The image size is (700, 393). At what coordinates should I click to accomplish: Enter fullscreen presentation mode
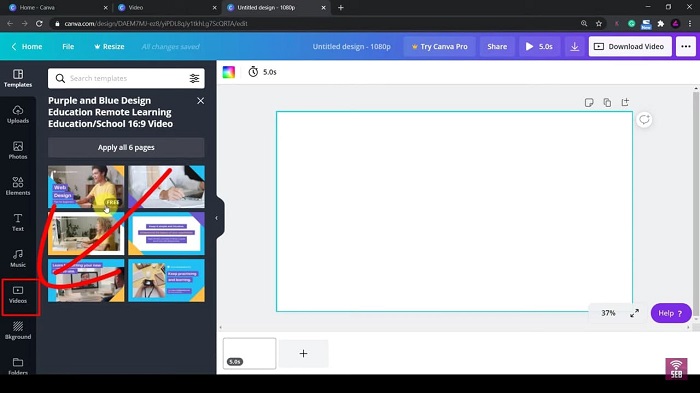click(634, 313)
